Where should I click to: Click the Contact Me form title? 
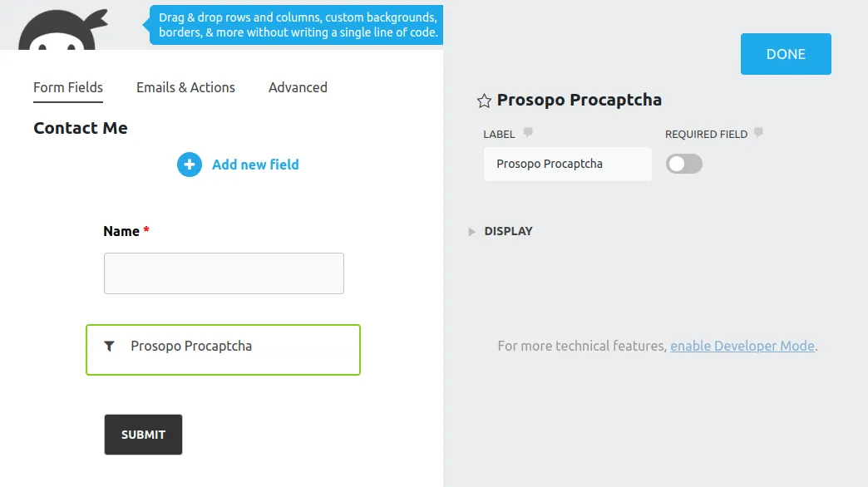point(81,128)
